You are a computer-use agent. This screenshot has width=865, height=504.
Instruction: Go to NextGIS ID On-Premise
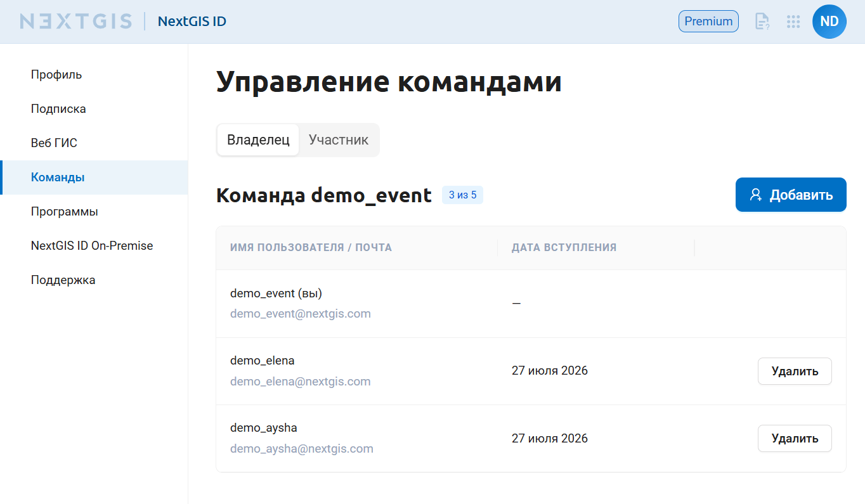[x=94, y=246]
